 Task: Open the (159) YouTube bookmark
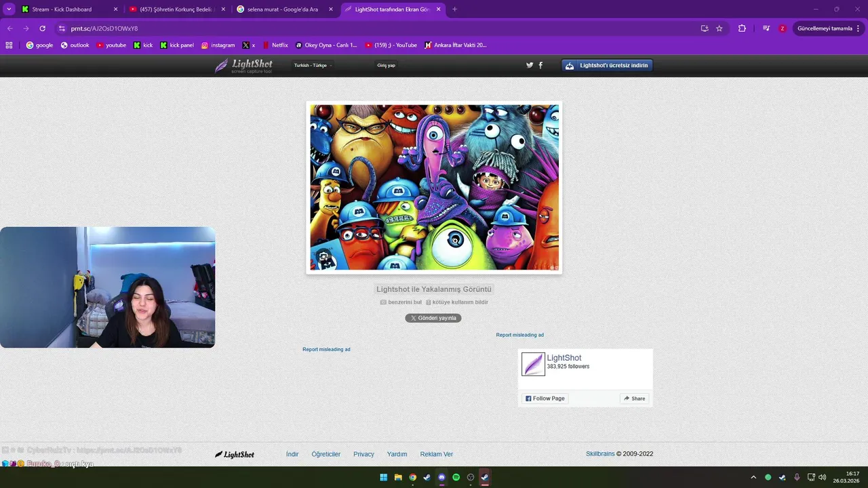pos(391,45)
